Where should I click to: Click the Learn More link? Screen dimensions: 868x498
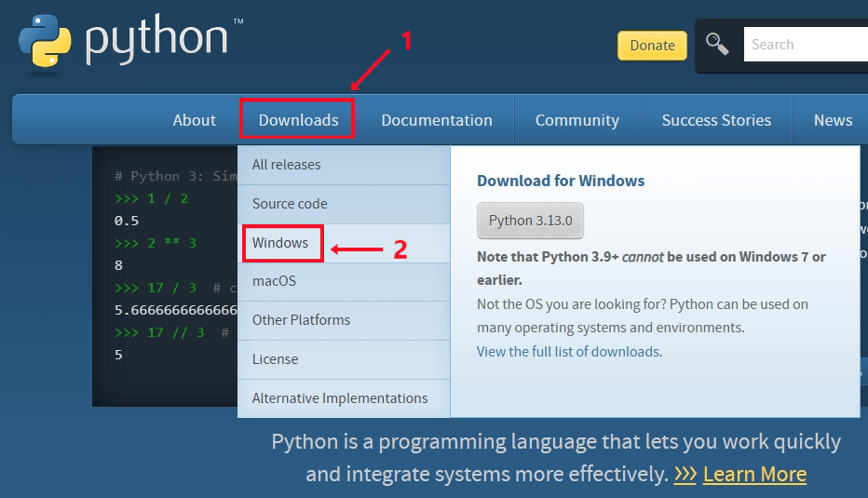(754, 474)
